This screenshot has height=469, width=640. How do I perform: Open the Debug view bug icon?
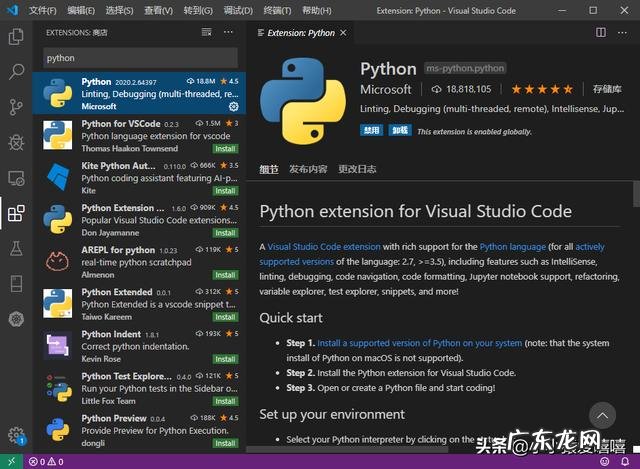(16, 142)
